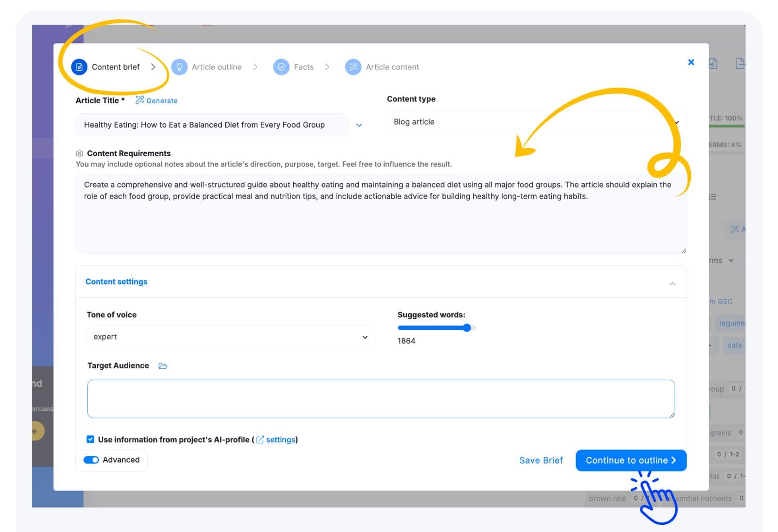Image resolution: width=778 pixels, height=532 pixels.
Task: Click the brown rice term in background
Action: (607, 499)
